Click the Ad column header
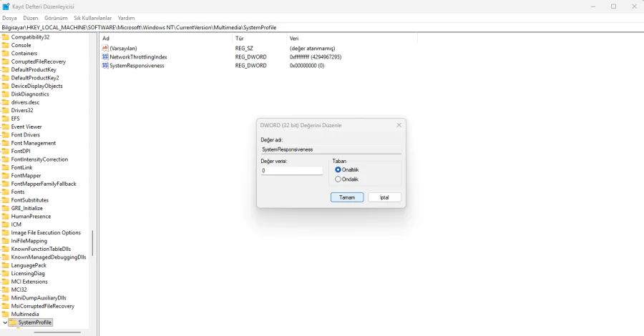 coord(166,38)
